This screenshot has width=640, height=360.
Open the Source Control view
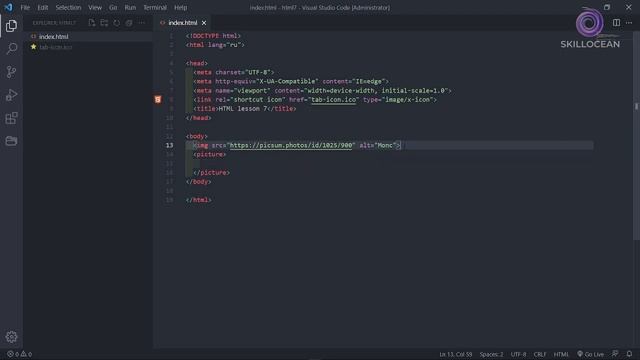11,72
